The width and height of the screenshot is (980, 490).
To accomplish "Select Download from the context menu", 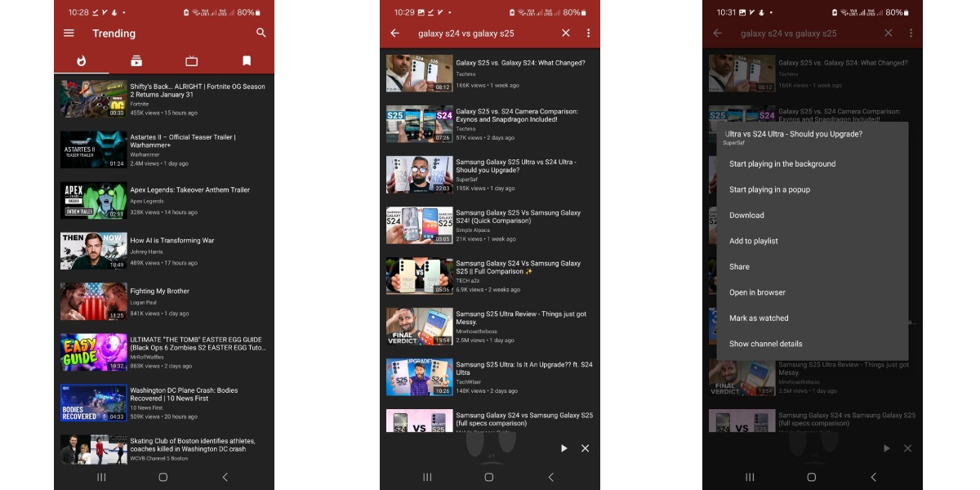I will 813,216.
